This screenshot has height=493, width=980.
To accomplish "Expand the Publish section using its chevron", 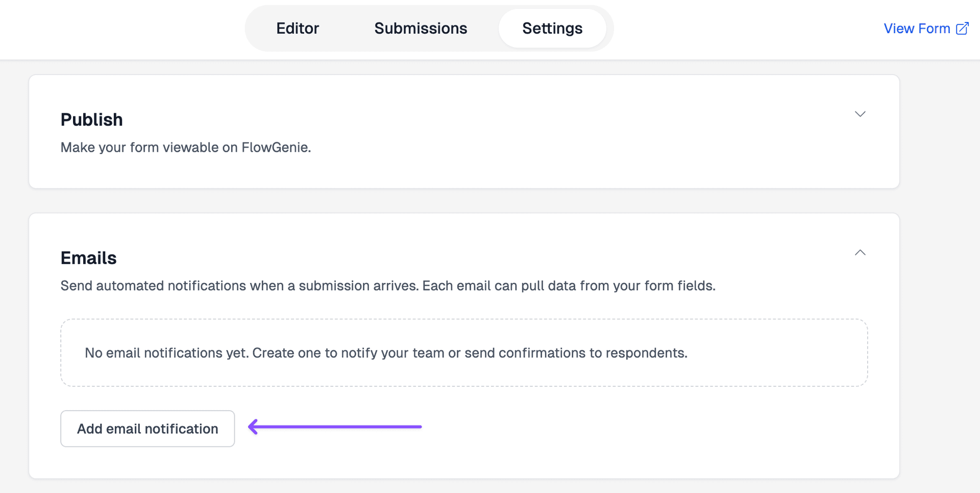I will 861,114.
